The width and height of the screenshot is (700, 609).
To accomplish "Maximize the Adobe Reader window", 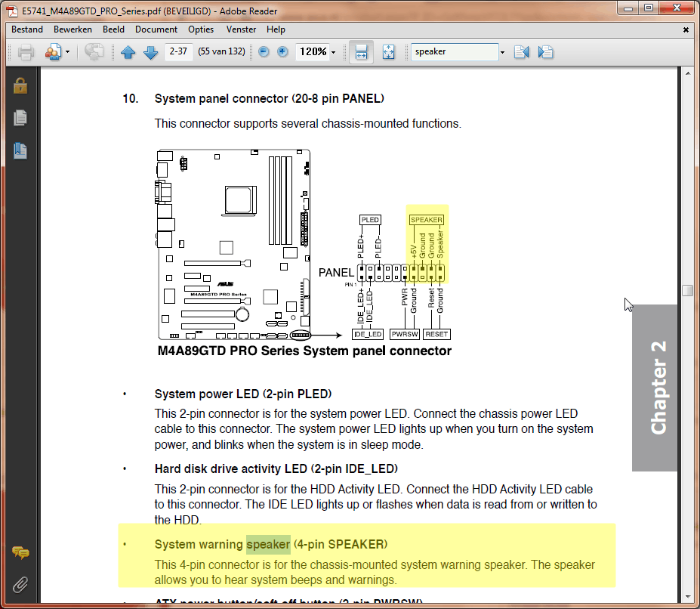I will [649, 8].
